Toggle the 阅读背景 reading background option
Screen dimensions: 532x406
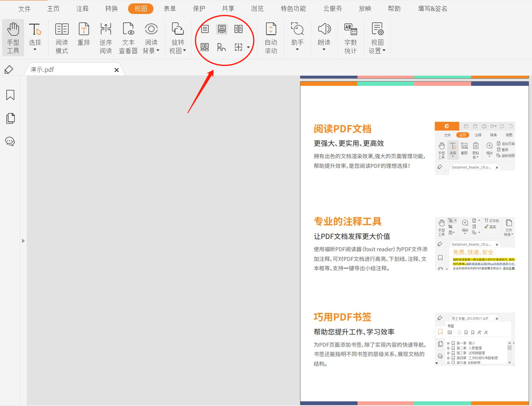(x=151, y=37)
